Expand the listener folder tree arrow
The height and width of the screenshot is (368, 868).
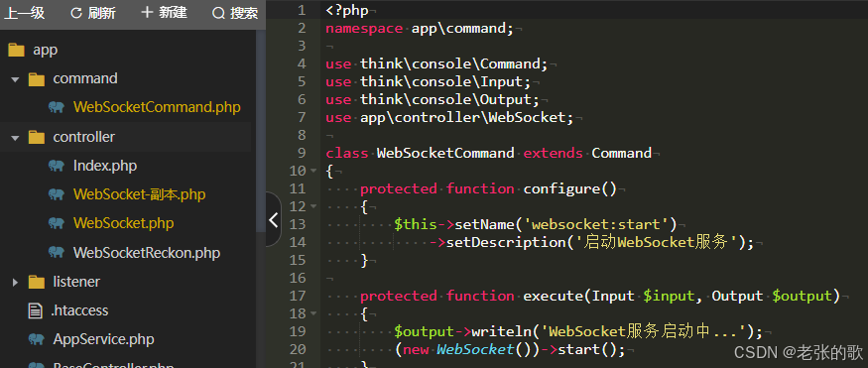(15, 283)
